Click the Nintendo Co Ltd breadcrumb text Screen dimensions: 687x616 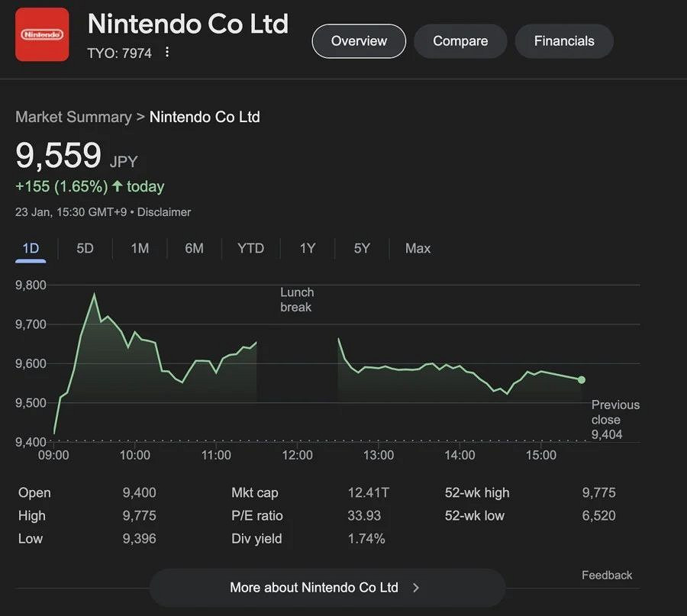click(205, 117)
